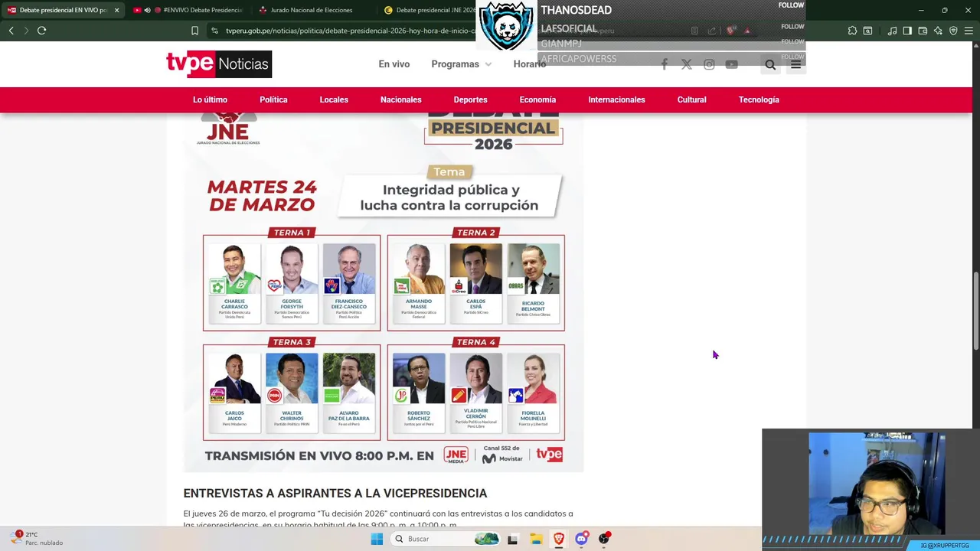Click the ENTREVISTAS A ASPIRANTES A LA VICEPRESIDENCIA heading
This screenshot has height=551, width=980.
[335, 494]
